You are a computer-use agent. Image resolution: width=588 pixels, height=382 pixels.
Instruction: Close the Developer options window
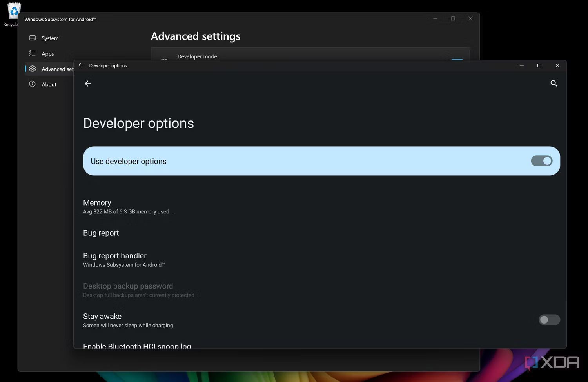click(x=557, y=65)
